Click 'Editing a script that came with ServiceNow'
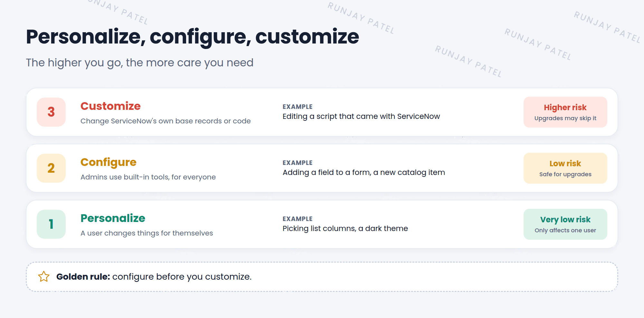The width and height of the screenshot is (644, 318). click(x=361, y=116)
